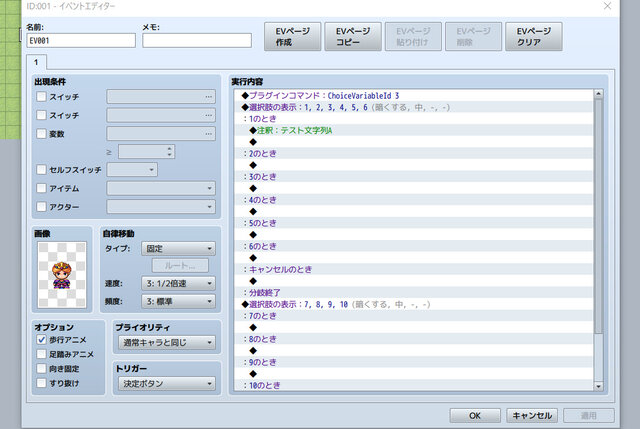The height and width of the screenshot is (429, 640).
Task: Select the 7のとき branch line
Action: click(x=414, y=316)
